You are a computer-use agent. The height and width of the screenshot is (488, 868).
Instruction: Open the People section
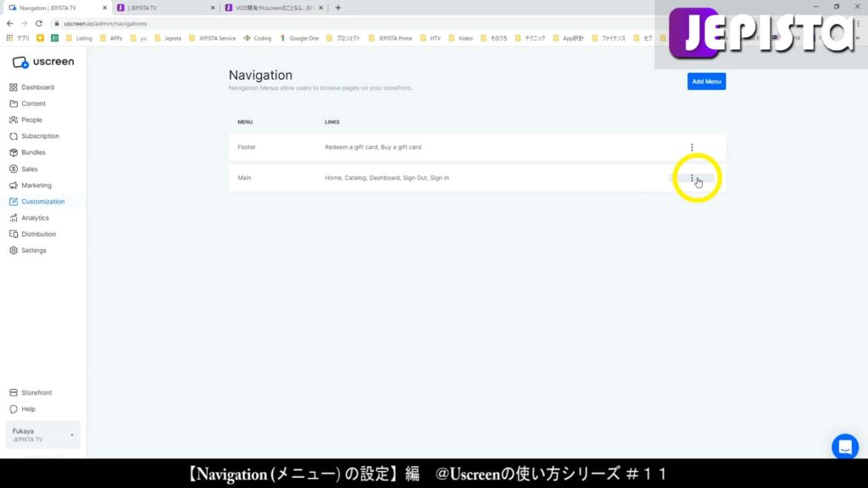30,119
